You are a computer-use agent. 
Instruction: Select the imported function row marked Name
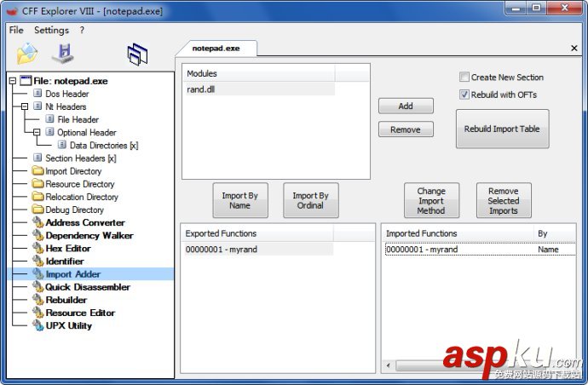click(481, 249)
